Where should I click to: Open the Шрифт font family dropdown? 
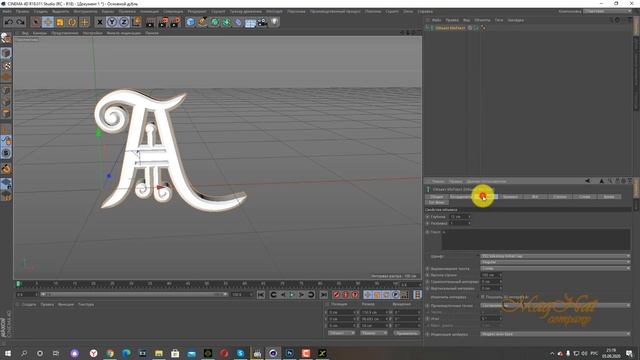[x=555, y=256]
